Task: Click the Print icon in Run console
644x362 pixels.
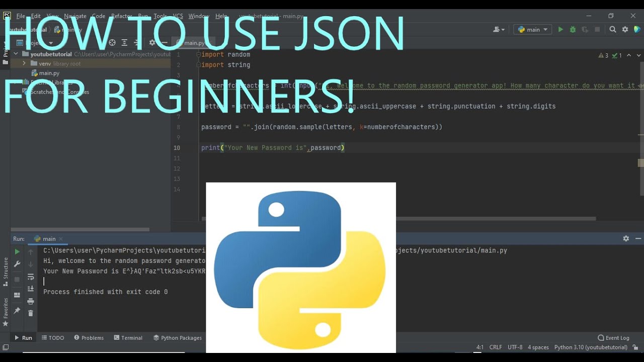Action: pos(31,301)
